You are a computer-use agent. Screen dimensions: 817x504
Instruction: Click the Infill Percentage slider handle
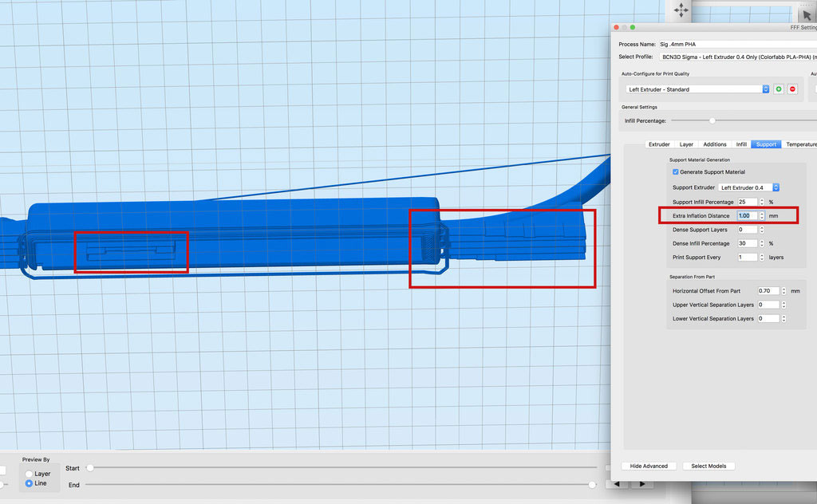(712, 120)
